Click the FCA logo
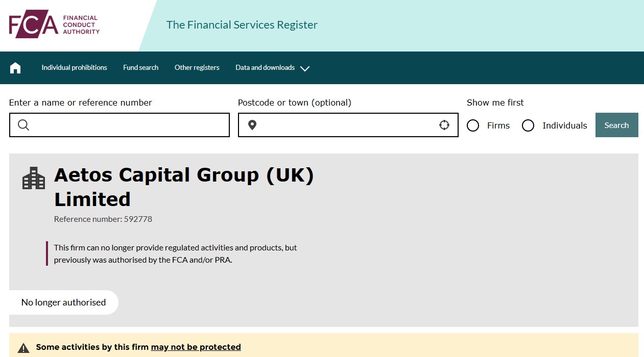This screenshot has height=357, width=644. 54,24
